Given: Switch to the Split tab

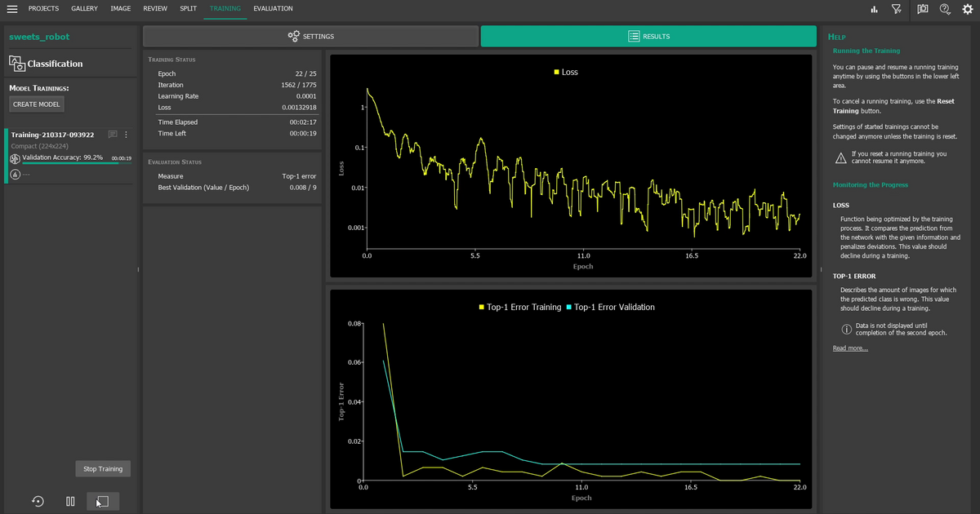Looking at the screenshot, I should pyautogui.click(x=188, y=9).
